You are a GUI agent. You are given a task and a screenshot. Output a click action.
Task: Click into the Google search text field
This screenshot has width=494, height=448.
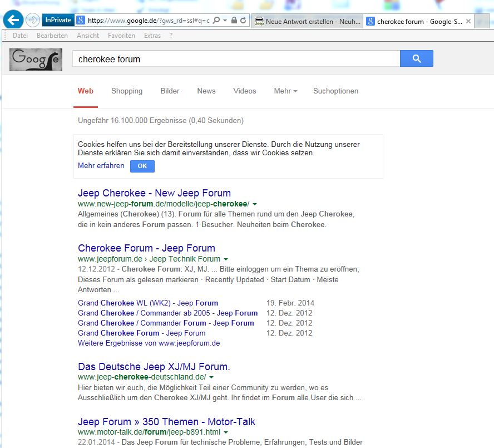(236, 59)
